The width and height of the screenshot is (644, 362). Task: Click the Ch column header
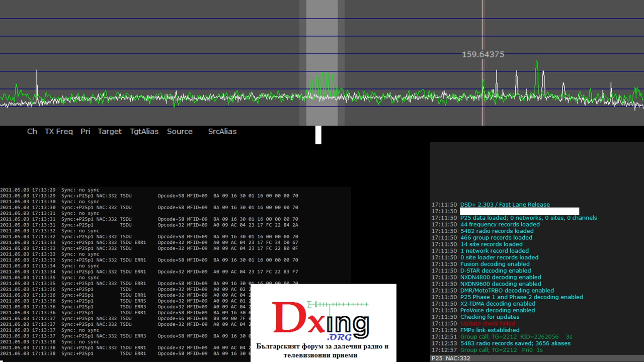pos(32,131)
